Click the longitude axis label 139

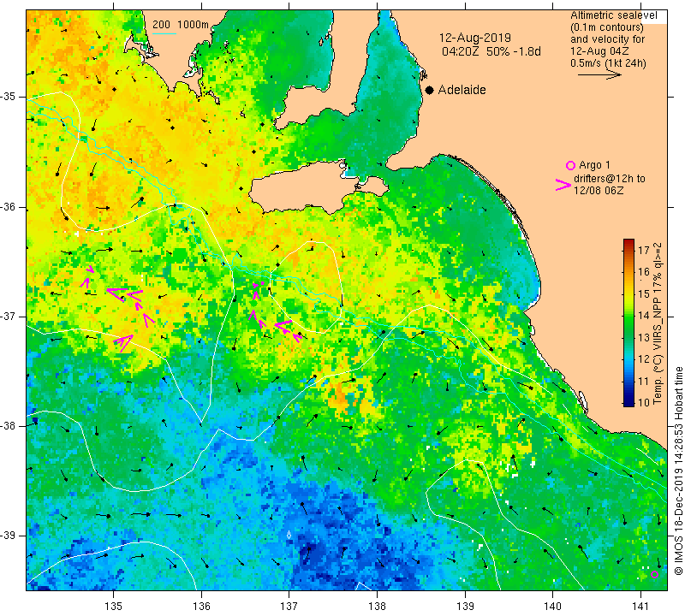(x=465, y=606)
